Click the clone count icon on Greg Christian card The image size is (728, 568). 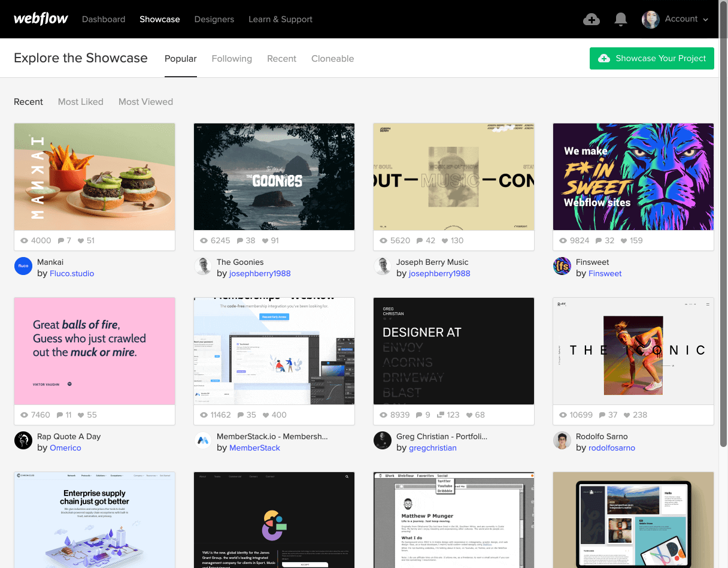click(441, 415)
